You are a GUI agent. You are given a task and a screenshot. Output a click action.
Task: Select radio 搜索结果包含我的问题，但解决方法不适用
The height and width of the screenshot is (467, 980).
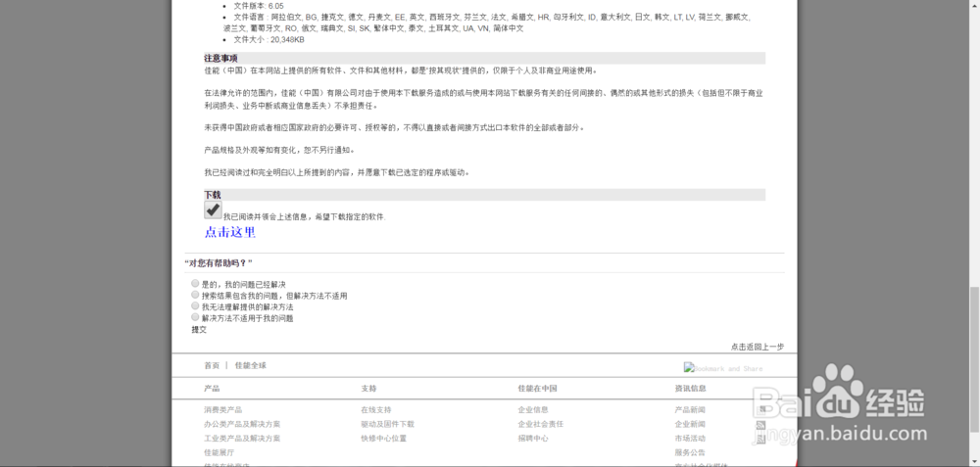[x=195, y=295]
